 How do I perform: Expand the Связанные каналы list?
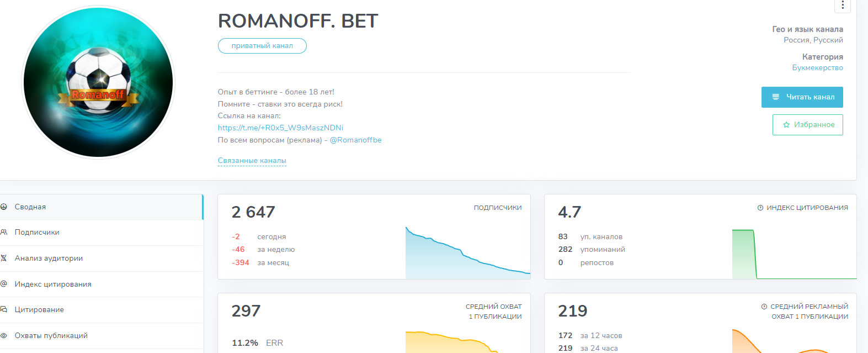point(252,161)
